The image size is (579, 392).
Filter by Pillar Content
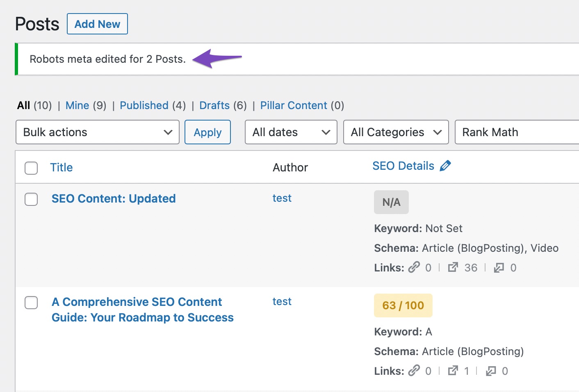pos(294,105)
